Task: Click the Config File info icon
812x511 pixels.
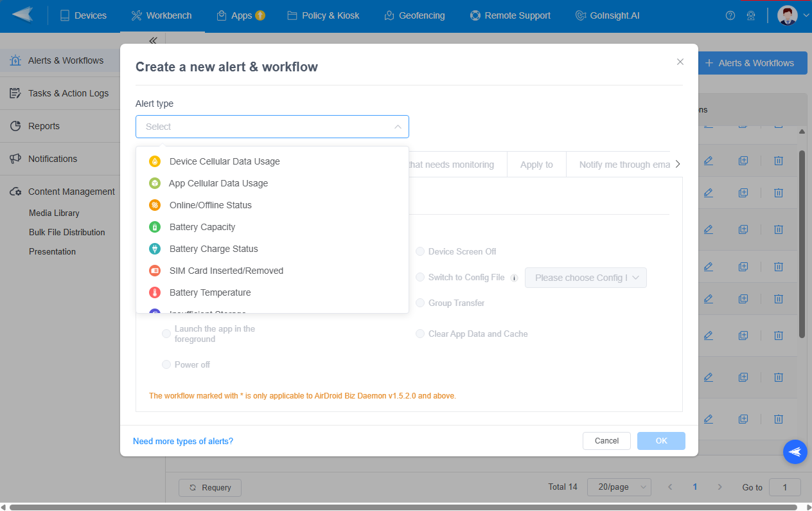Action: coord(514,278)
